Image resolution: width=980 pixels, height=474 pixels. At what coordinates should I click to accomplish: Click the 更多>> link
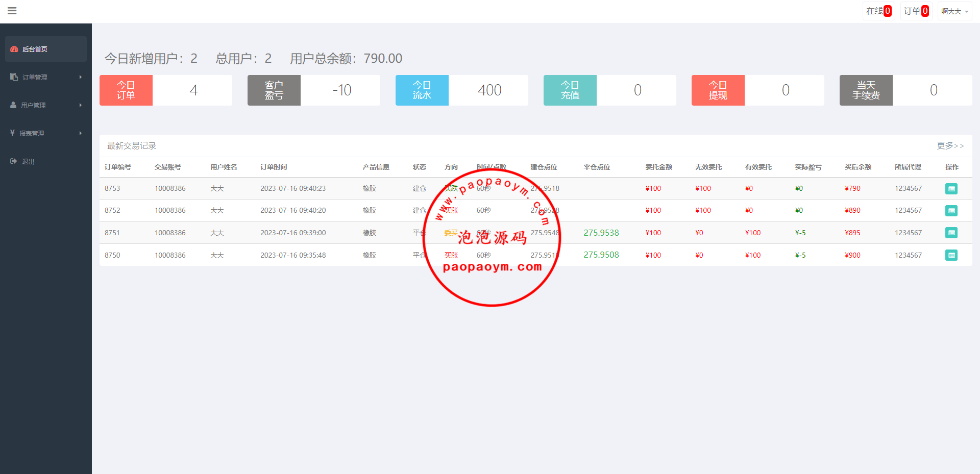(950, 146)
